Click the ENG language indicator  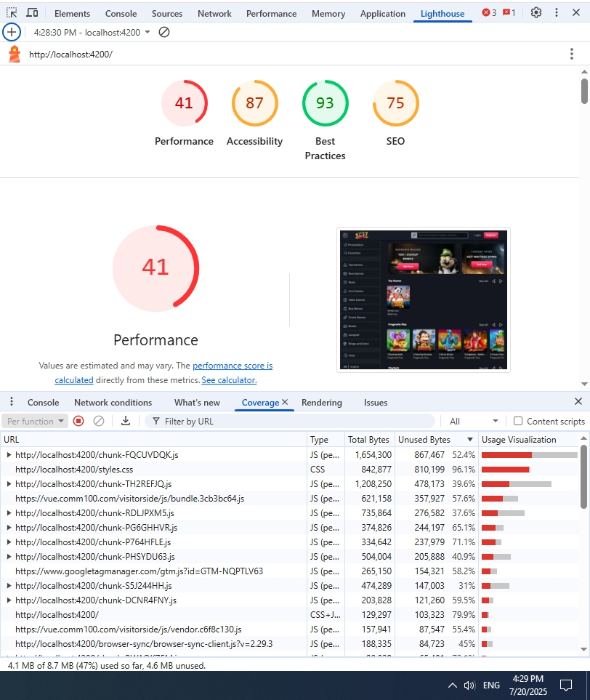coord(491,685)
